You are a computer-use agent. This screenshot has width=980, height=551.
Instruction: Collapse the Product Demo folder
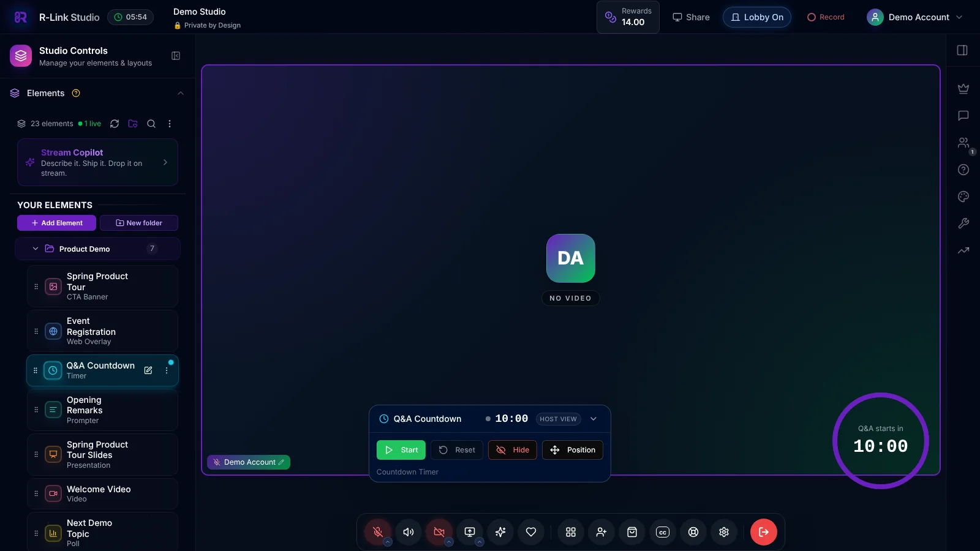point(36,249)
